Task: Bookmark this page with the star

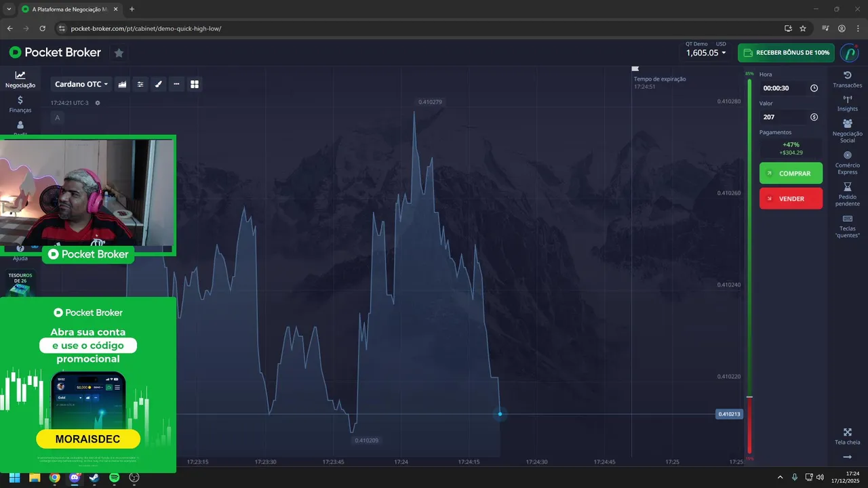Action: (803, 28)
